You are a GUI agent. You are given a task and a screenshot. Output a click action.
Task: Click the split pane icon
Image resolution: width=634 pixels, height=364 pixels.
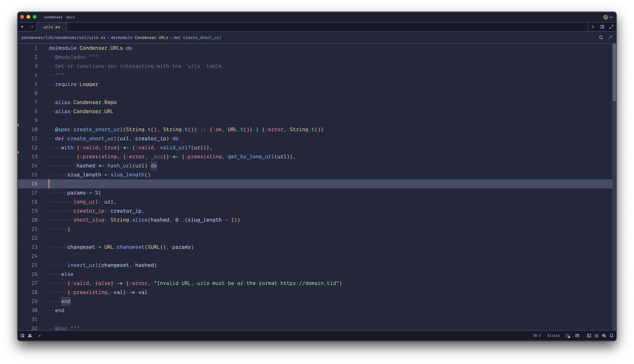click(602, 27)
